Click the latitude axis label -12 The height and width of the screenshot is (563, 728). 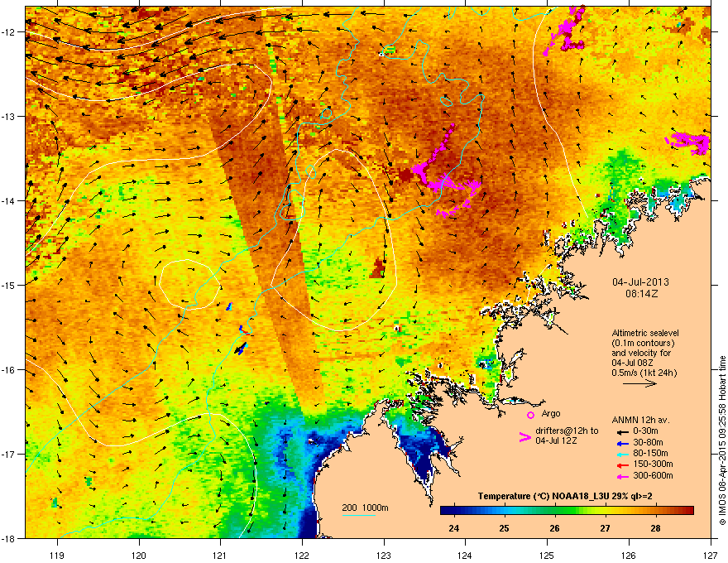coord(9,32)
